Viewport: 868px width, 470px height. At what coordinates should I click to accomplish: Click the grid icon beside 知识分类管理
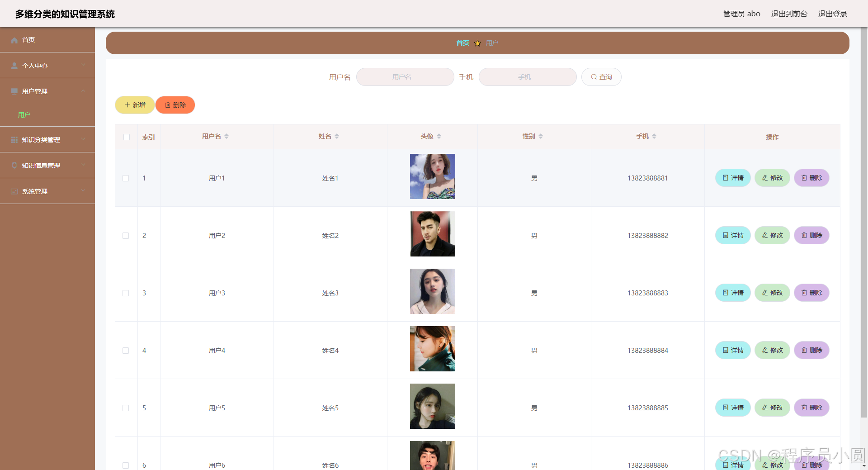coord(14,140)
